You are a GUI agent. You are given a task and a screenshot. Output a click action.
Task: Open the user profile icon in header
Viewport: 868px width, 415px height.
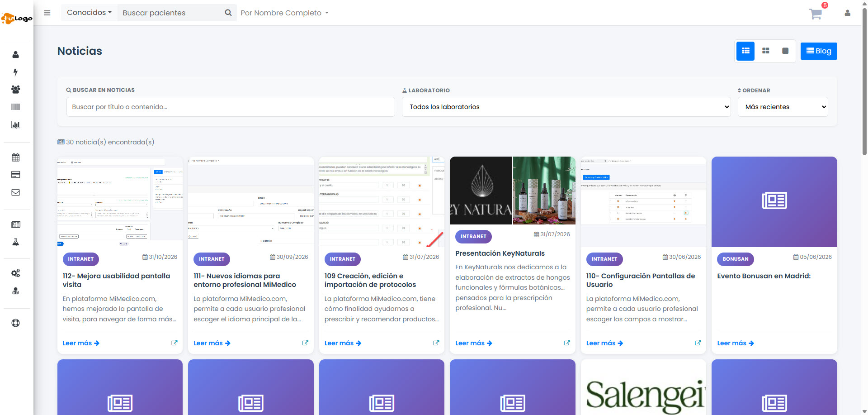[x=848, y=13]
